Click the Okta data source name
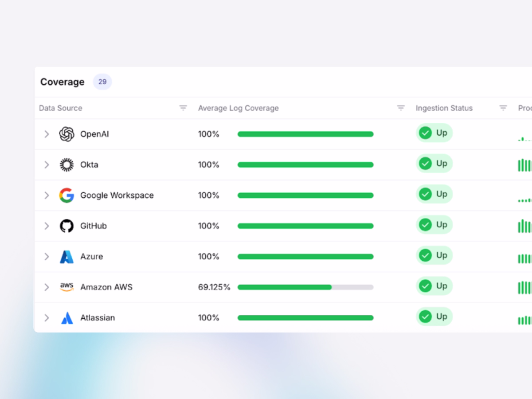532x399 pixels. click(x=89, y=164)
